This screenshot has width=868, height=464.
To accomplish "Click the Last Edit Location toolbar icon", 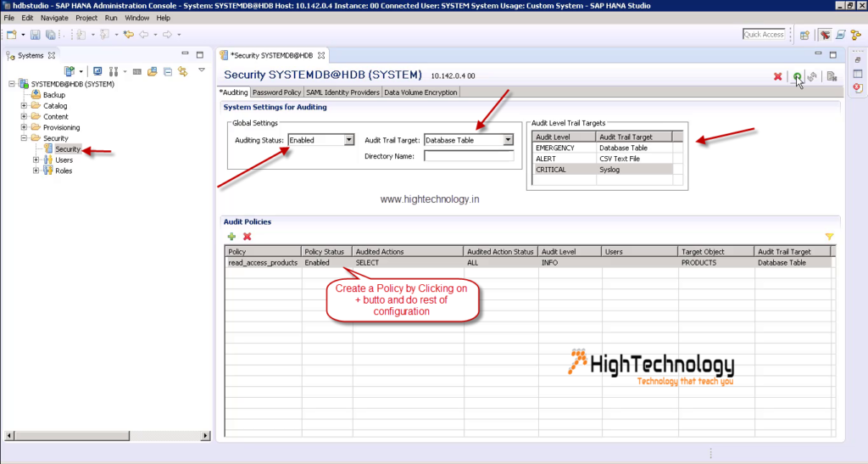I will 129,34.
